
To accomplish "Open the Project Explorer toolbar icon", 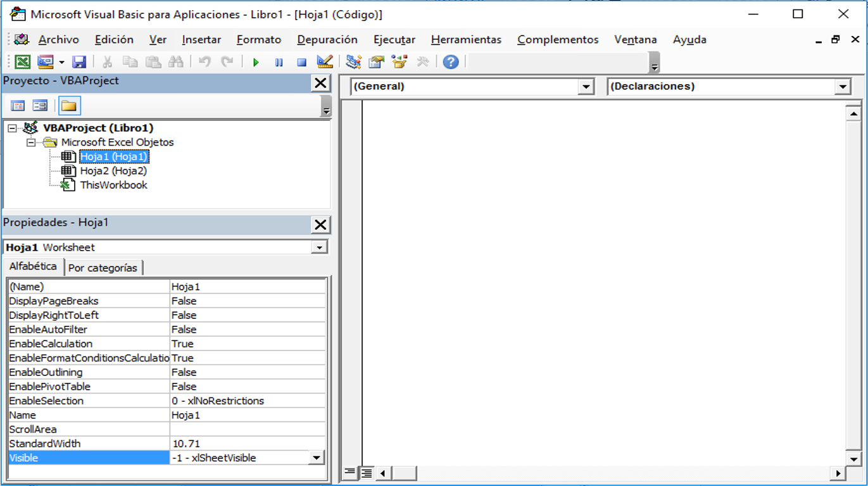I will coord(354,62).
